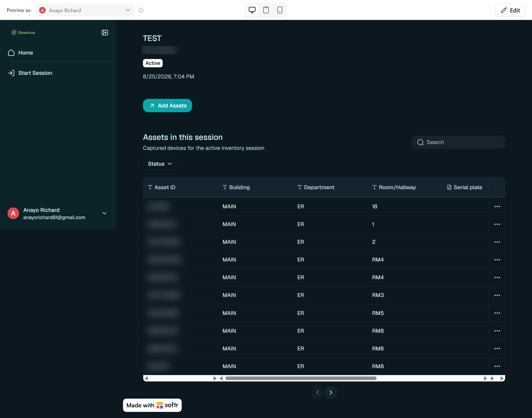This screenshot has width=532, height=418.
Task: Open the row actions menu for room 18
Action: 497,206
